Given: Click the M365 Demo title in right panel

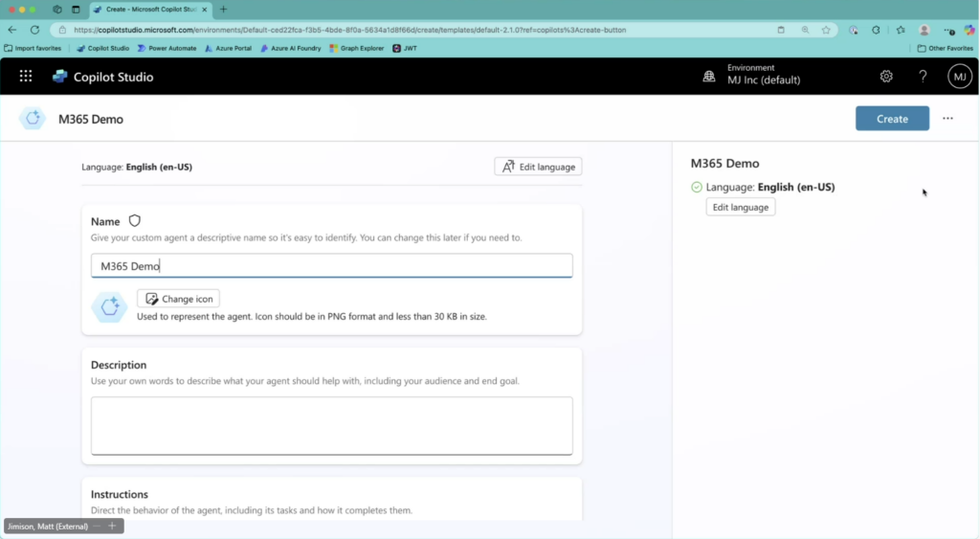Looking at the screenshot, I should (x=724, y=163).
